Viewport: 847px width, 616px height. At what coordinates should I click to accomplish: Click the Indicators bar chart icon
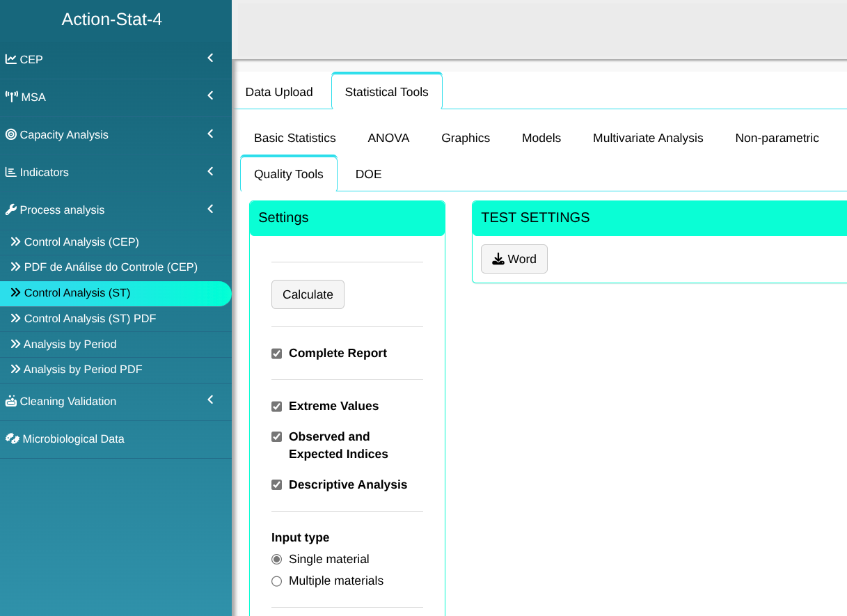coord(11,172)
